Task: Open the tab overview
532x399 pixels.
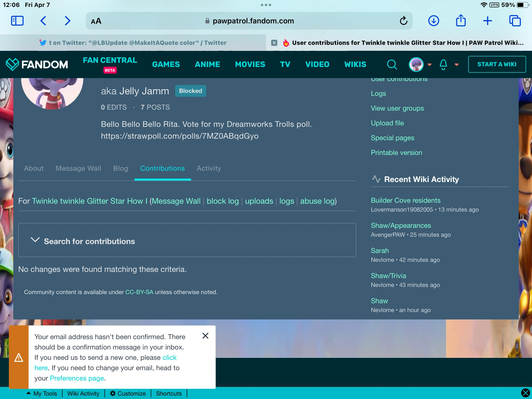Action: [515, 21]
